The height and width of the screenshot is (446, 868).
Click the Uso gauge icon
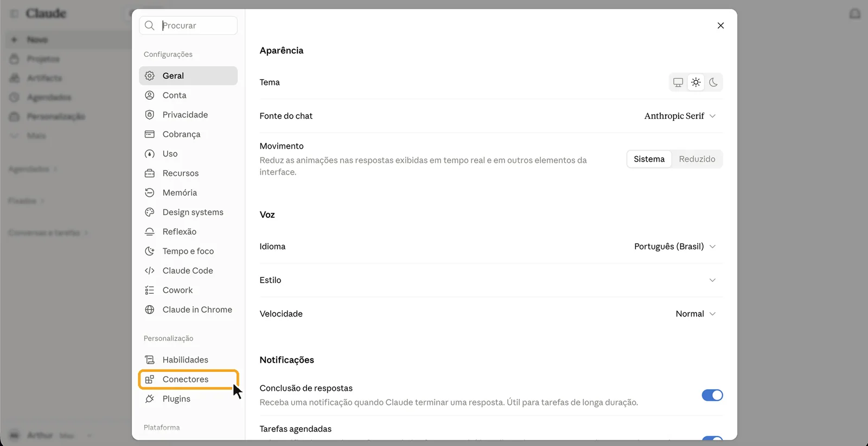pyautogui.click(x=150, y=154)
